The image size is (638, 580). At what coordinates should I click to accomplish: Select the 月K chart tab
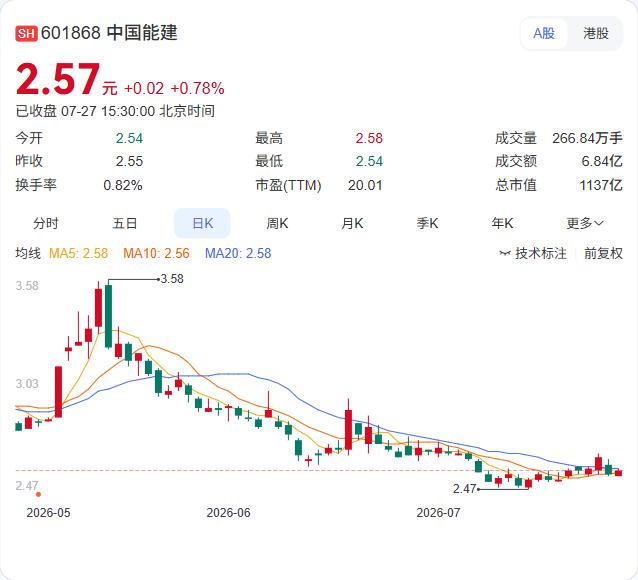pos(352,223)
